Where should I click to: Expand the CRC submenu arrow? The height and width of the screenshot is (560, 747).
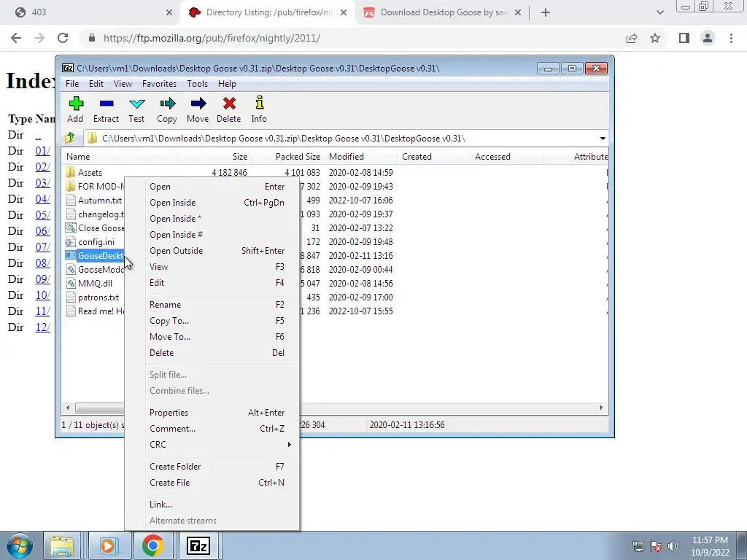click(x=289, y=444)
